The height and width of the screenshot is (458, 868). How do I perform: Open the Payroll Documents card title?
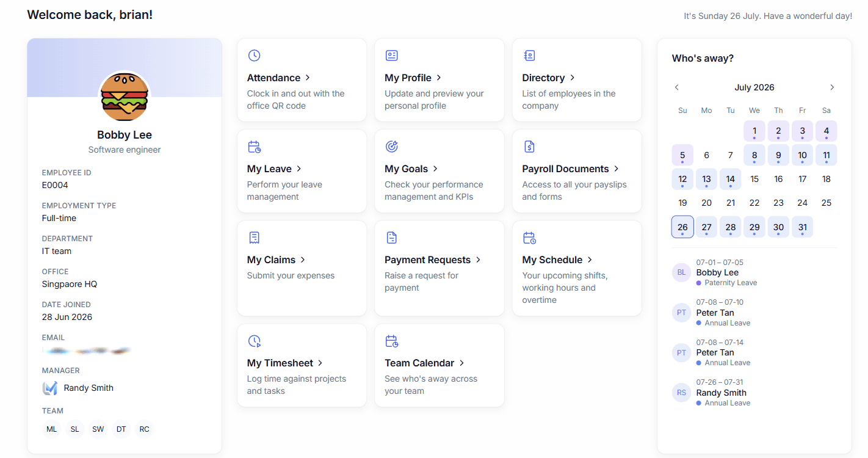click(x=566, y=169)
